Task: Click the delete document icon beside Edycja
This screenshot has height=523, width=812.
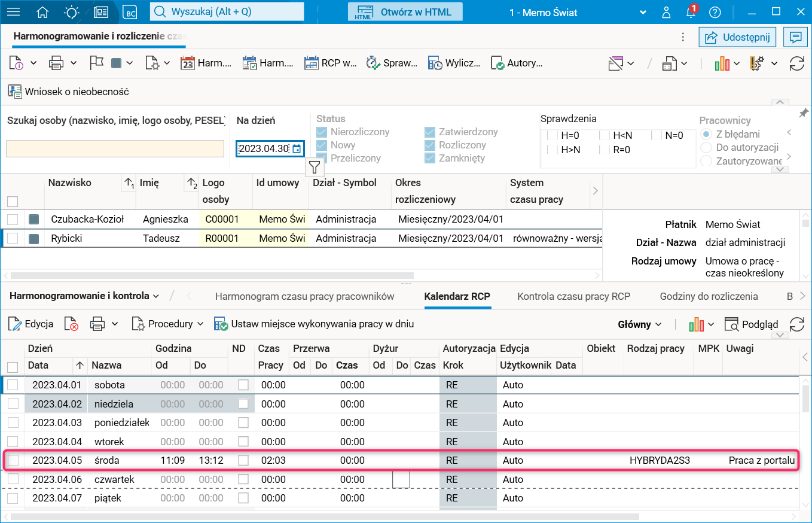Action: pyautogui.click(x=71, y=324)
